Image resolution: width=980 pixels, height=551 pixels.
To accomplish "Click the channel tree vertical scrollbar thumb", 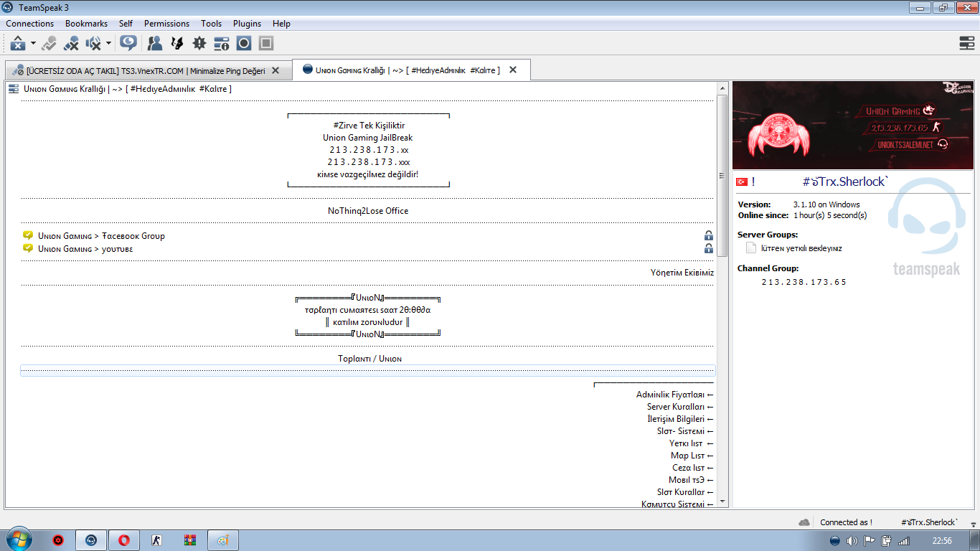I will coord(722,175).
